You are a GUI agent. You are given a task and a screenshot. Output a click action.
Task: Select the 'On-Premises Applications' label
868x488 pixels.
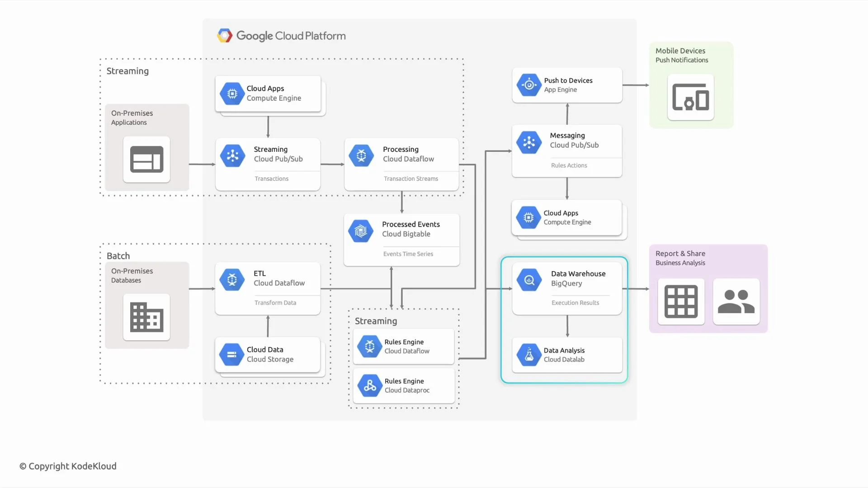coord(132,117)
